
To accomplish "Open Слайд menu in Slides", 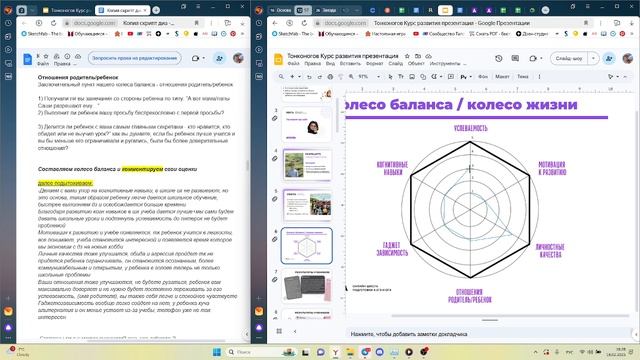I will click(x=396, y=64).
